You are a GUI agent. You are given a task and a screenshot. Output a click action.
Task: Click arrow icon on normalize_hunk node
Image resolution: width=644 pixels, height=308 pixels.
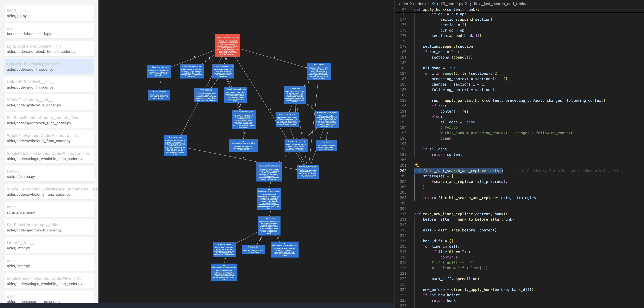(x=169, y=137)
